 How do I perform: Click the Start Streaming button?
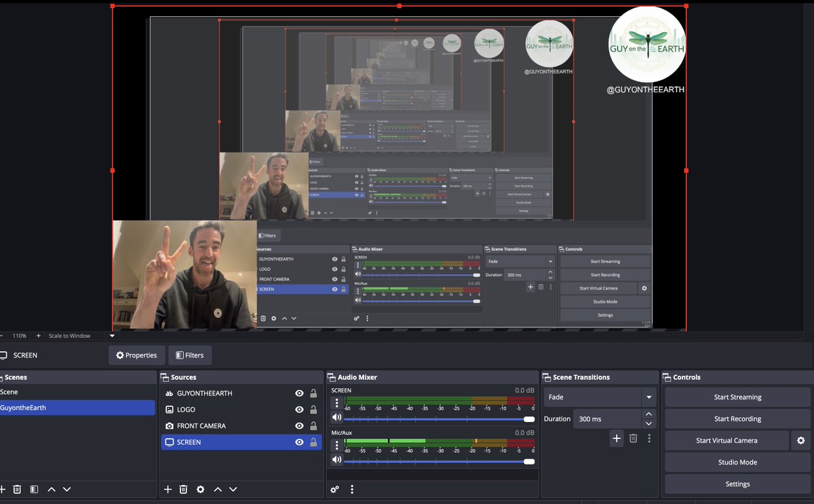737,397
